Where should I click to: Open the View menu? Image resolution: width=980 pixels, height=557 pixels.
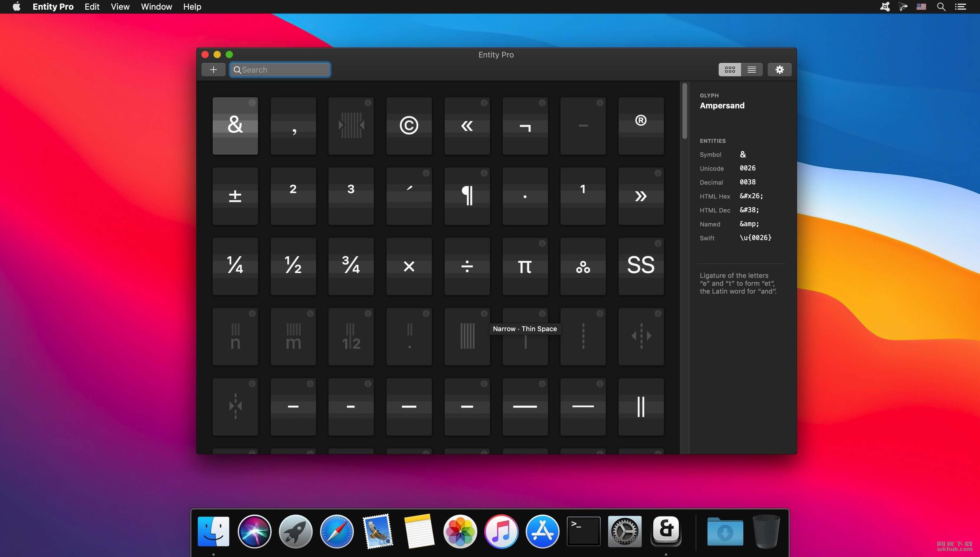pos(120,6)
